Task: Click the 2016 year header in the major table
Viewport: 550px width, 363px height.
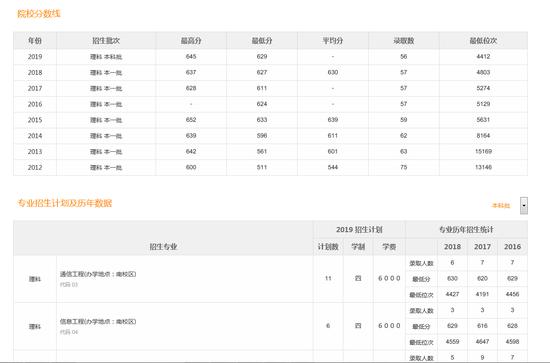Action: (512, 247)
